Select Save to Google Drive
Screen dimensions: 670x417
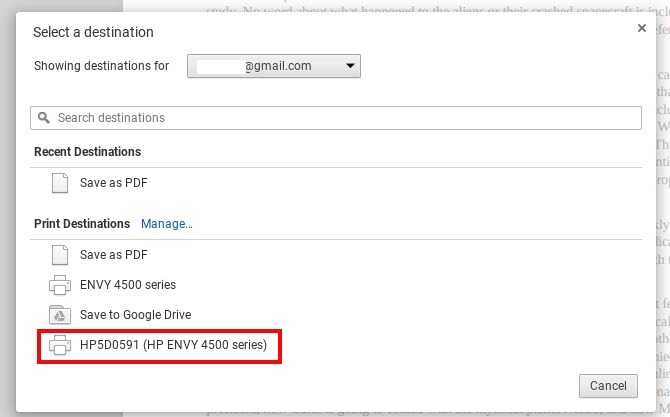tap(135, 315)
